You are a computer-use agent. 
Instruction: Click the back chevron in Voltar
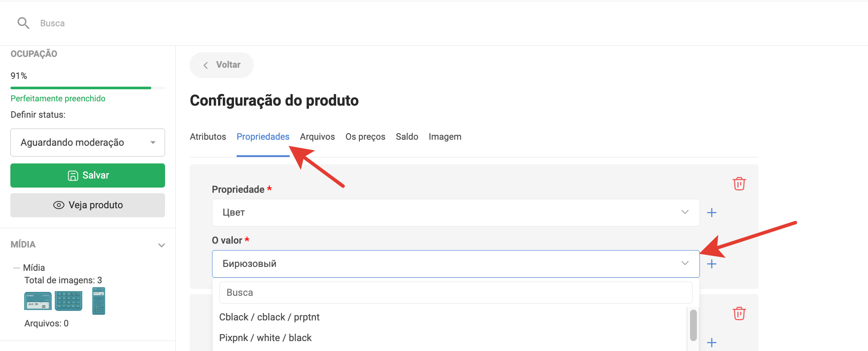point(206,65)
